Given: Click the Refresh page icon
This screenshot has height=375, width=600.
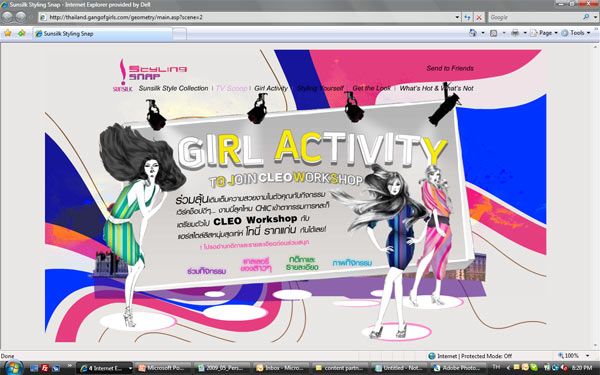Looking at the screenshot, I should 467,17.
